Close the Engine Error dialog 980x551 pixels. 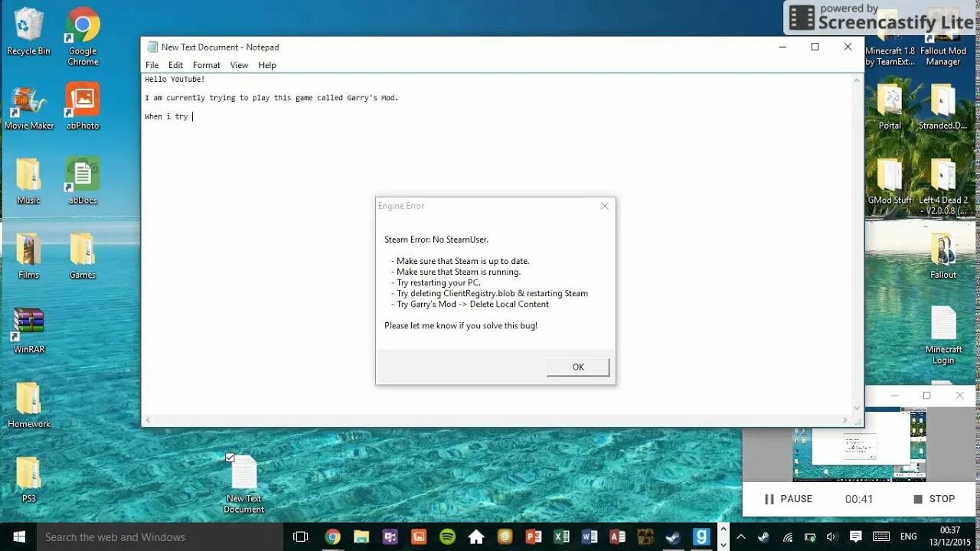(x=605, y=206)
